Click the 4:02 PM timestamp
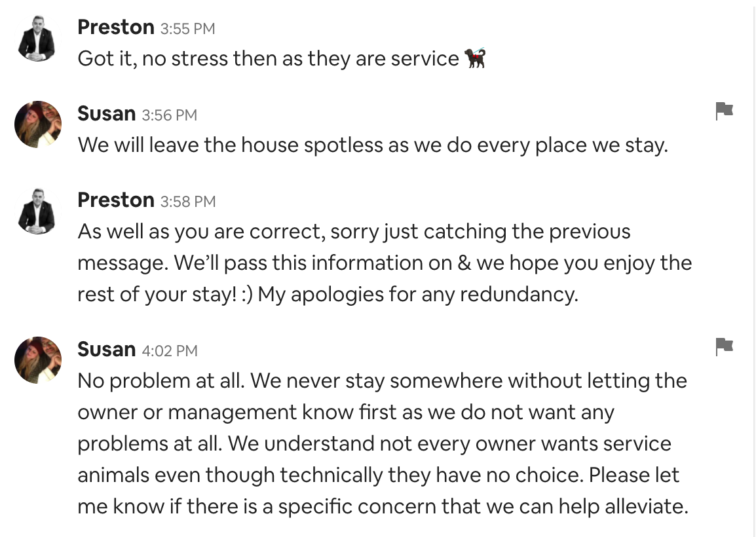 (x=170, y=351)
